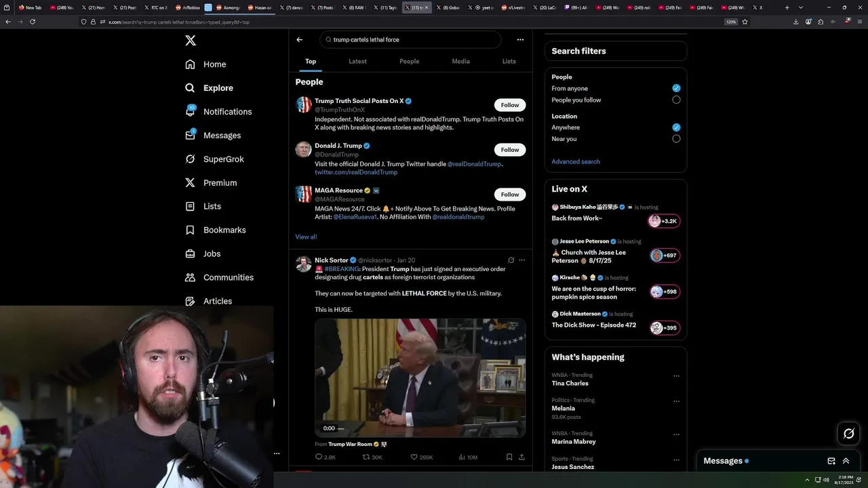Join The Dick Show Episode 472 live
Screen dimensions: 868x488
click(x=664, y=327)
